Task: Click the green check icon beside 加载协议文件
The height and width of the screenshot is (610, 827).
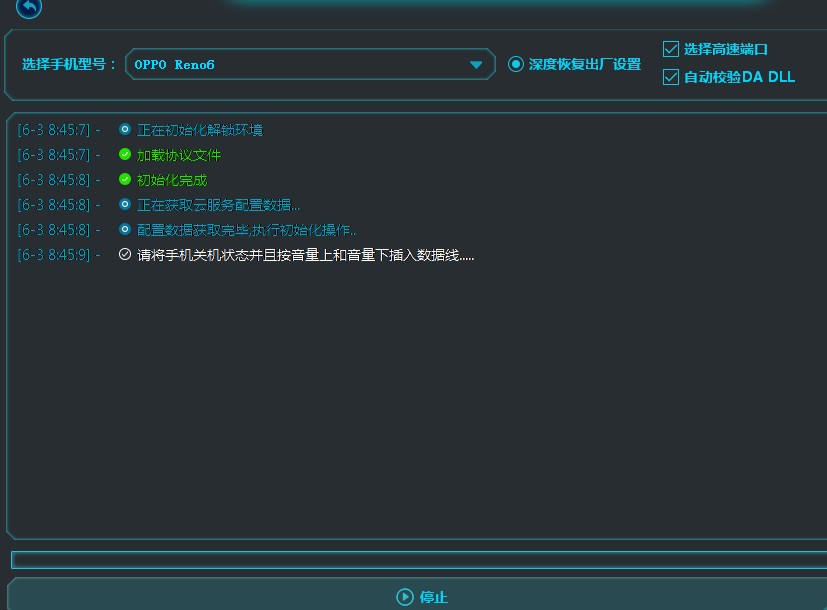Action: point(125,154)
